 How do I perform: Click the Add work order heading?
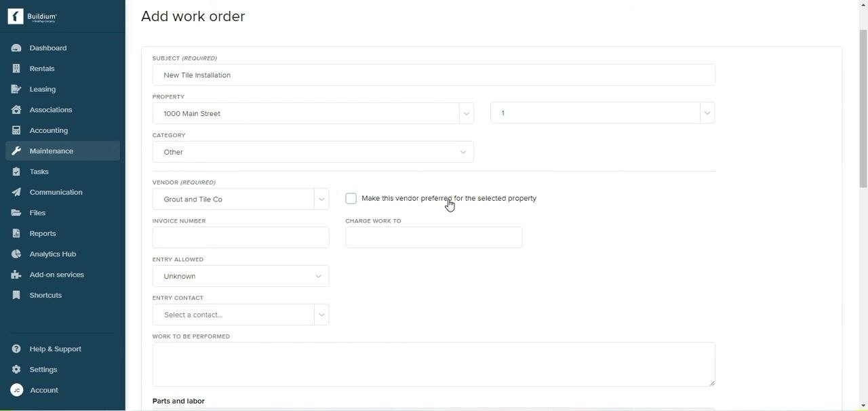point(193,16)
